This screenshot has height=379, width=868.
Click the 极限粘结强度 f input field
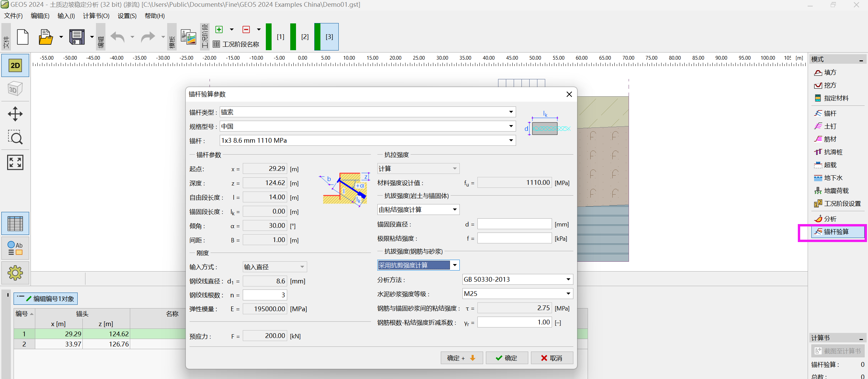(x=515, y=238)
